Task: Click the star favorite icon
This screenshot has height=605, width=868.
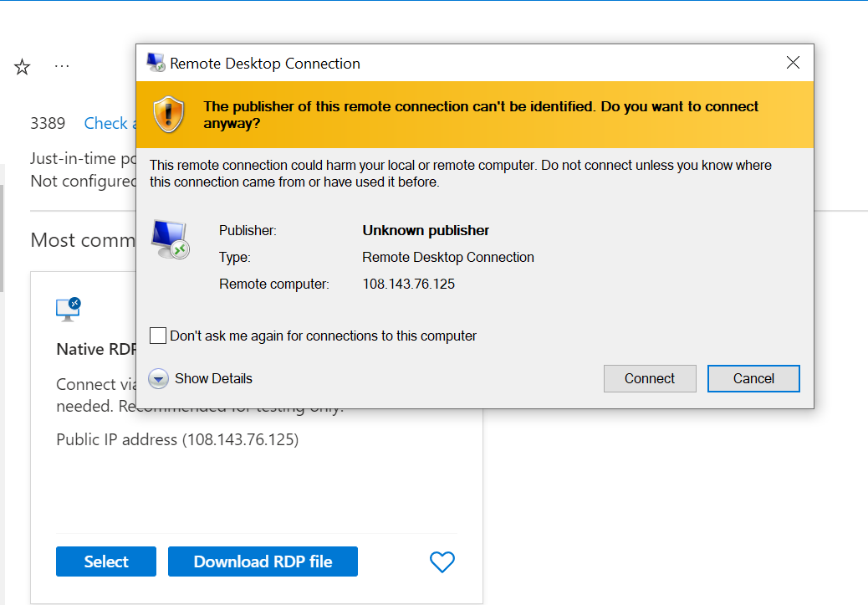Action: [x=23, y=68]
